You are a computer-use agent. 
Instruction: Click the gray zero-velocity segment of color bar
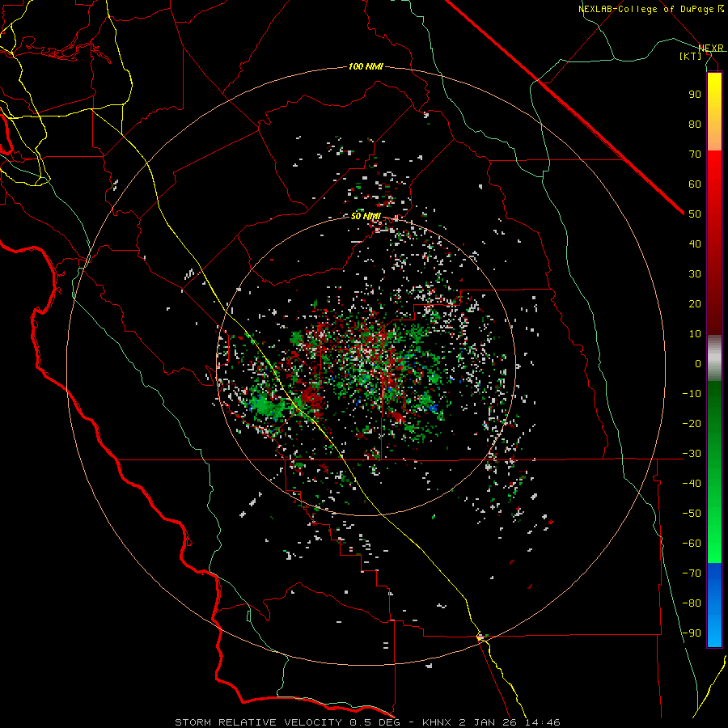click(714, 358)
